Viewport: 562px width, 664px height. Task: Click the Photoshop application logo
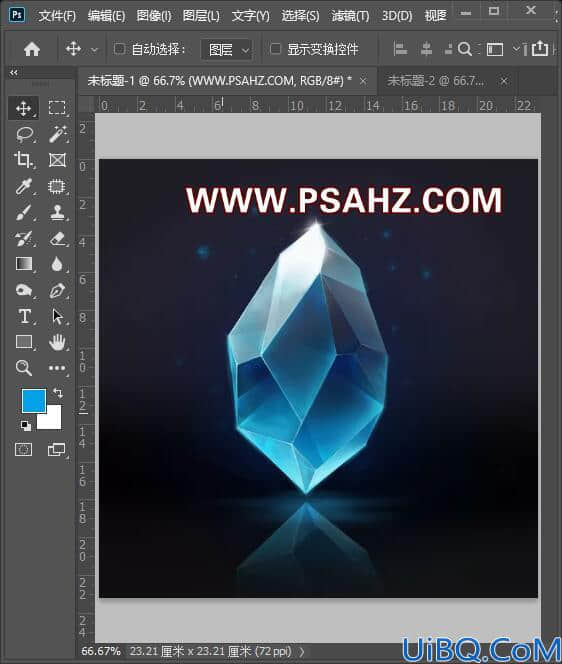click(17, 15)
